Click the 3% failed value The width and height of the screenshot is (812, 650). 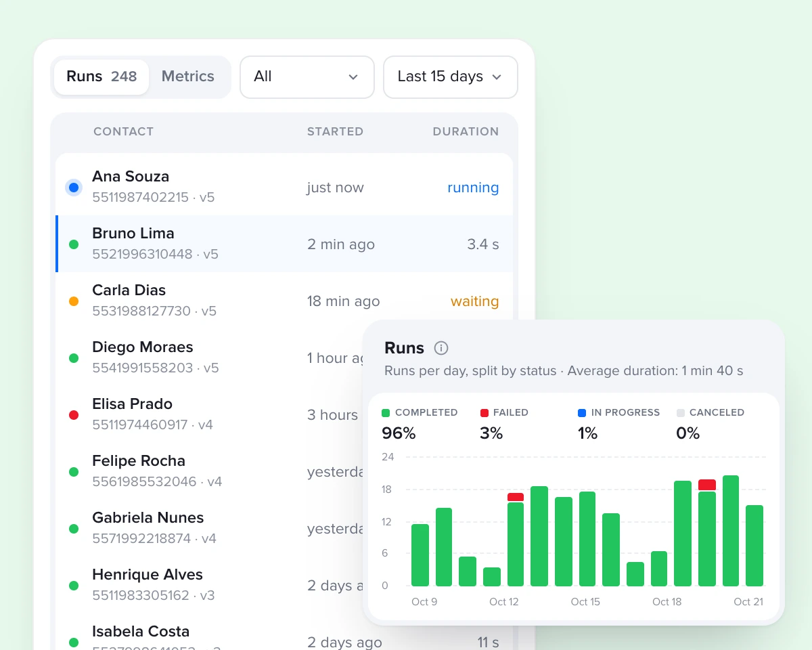point(491,433)
